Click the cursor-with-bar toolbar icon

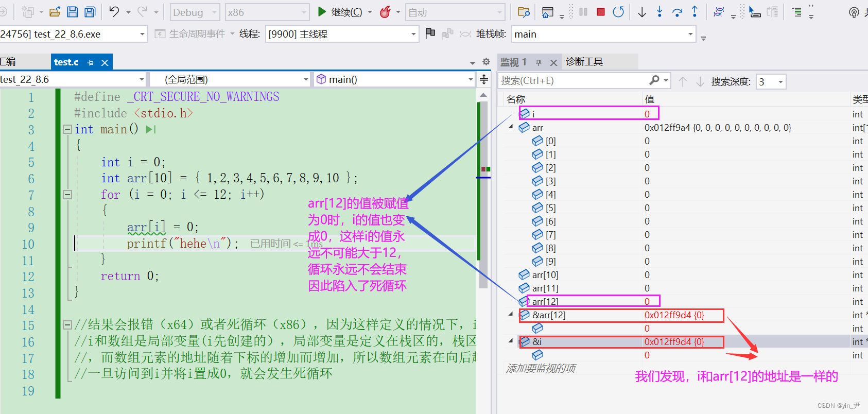coord(754,12)
